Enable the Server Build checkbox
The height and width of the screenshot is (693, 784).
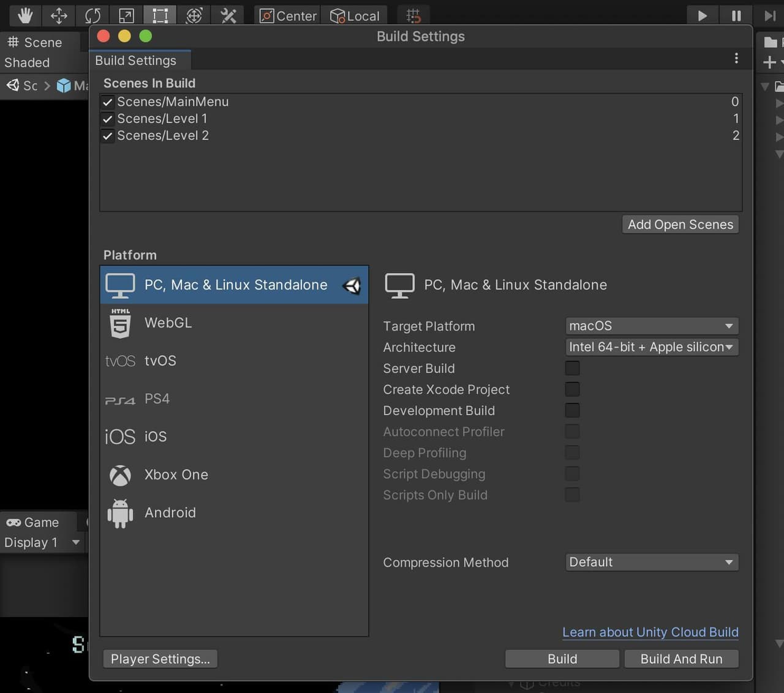click(572, 368)
